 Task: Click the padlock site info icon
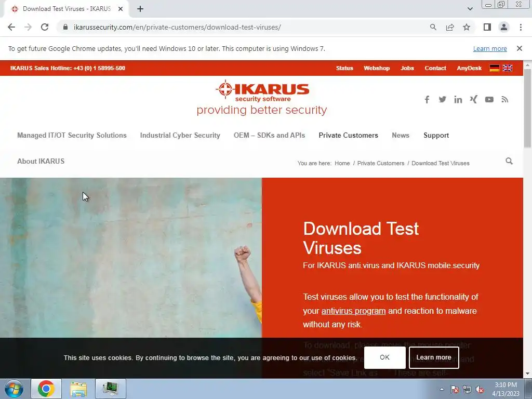65,27
